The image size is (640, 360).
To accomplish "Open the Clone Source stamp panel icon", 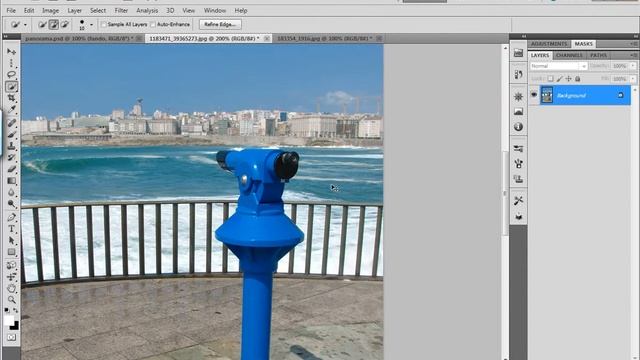I will [518, 179].
